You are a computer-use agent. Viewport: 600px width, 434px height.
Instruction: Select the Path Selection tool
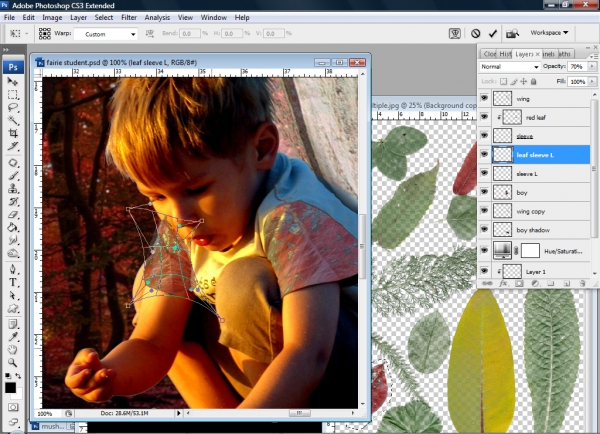click(x=13, y=295)
